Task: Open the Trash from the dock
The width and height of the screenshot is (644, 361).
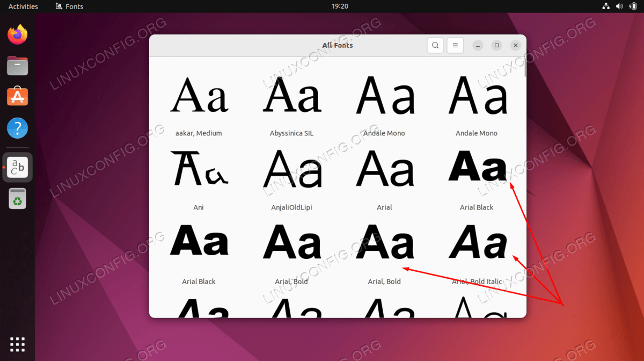Action: [x=18, y=198]
